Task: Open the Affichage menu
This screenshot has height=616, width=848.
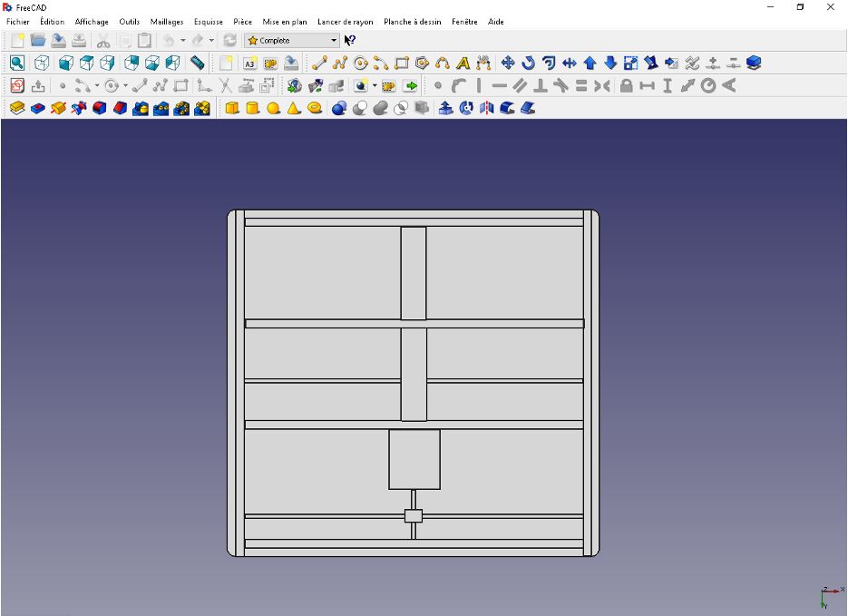Action: coord(92,22)
